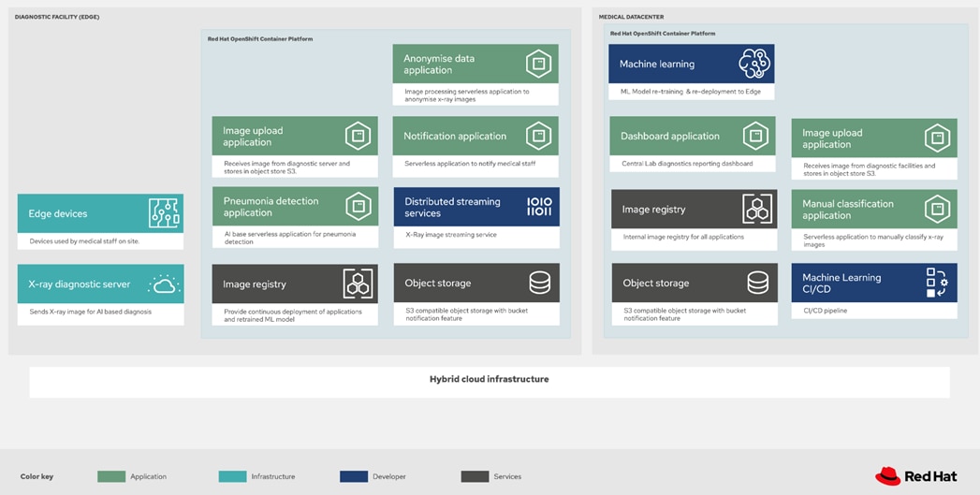This screenshot has width=980, height=495.
Task: Click the X-ray diagnostic server cloud icon
Action: (165, 284)
